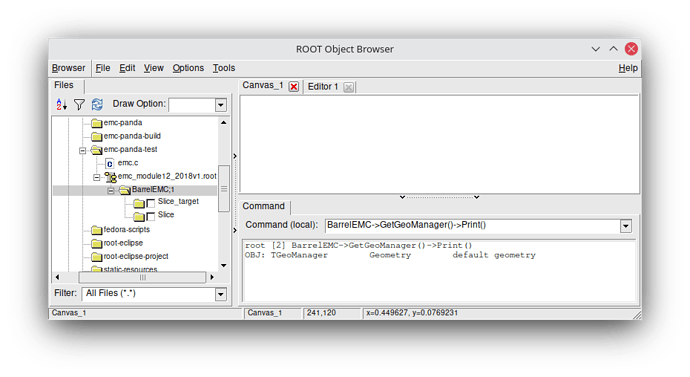Click the 241,120 status bar field
This screenshot has width=690, height=377.
pos(331,313)
